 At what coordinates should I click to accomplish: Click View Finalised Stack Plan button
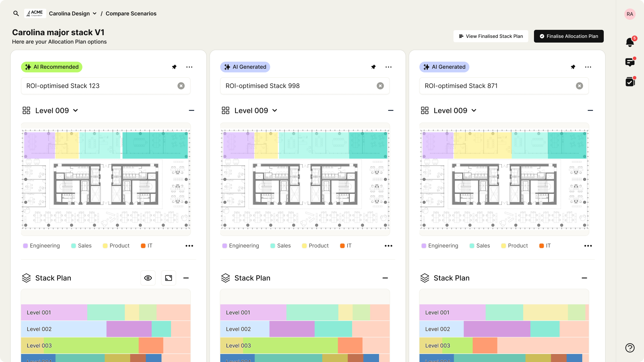491,36
